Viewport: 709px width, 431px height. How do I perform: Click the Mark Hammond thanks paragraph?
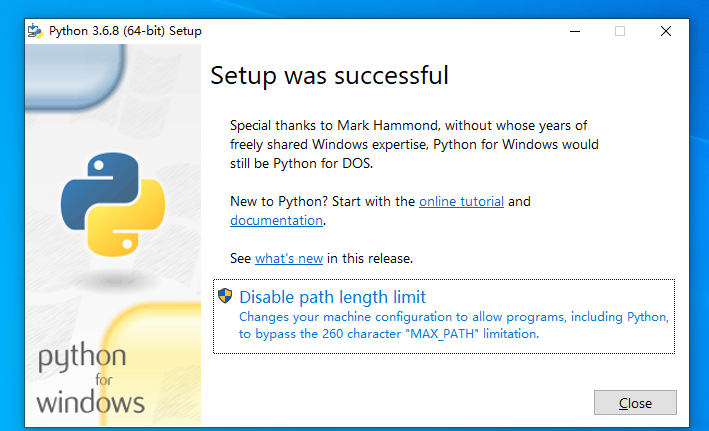(414, 144)
